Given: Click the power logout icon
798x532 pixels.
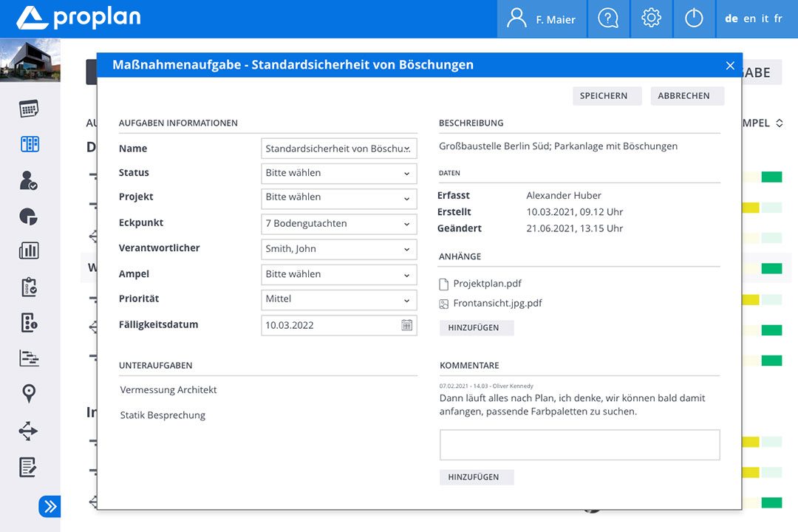Looking at the screenshot, I should click(x=694, y=18).
